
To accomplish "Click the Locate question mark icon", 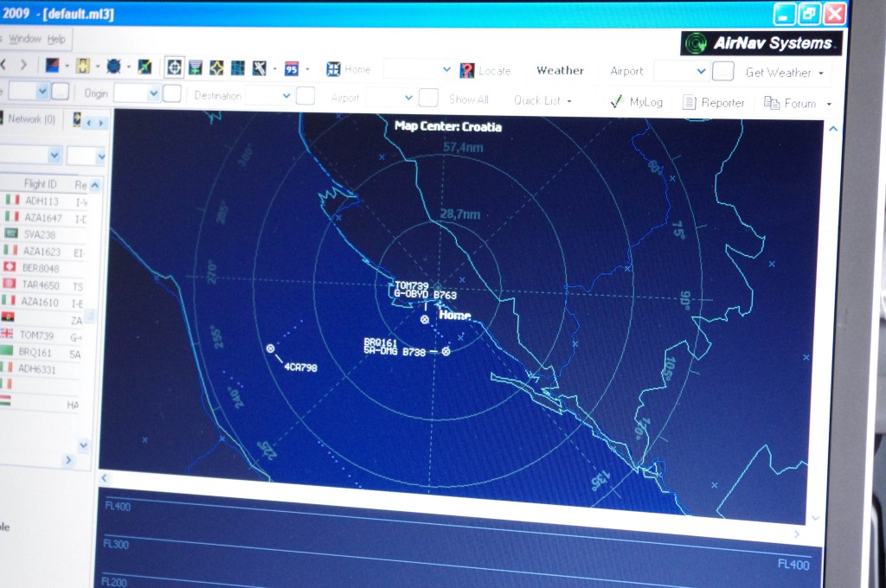I will tap(467, 71).
